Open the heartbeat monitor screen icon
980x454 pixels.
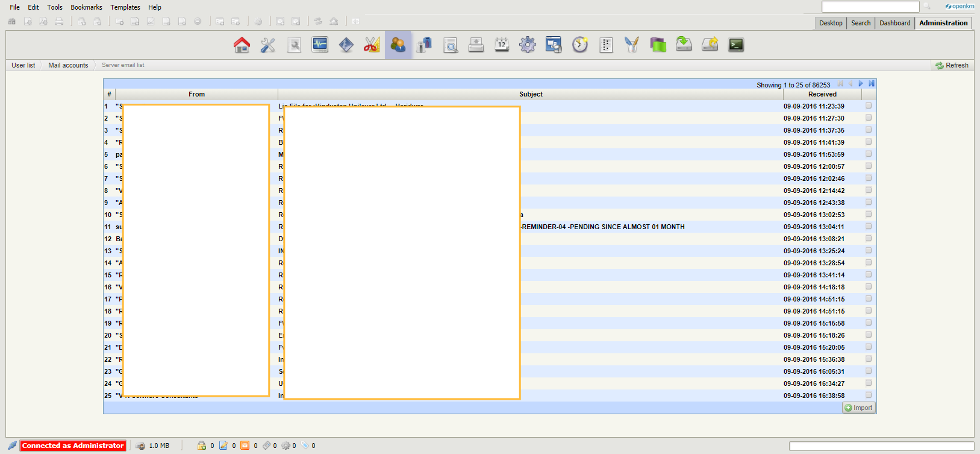[x=320, y=45]
